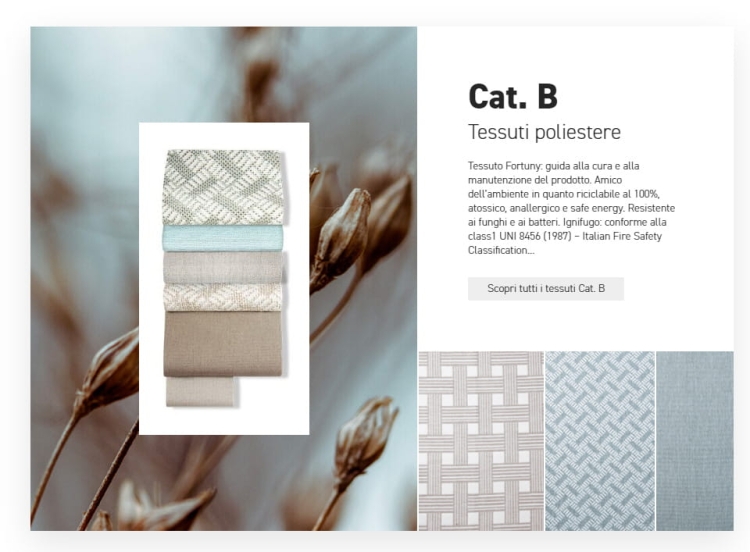Choose the large taupe brown fabric in the stack
750x552 pixels.
point(223,344)
